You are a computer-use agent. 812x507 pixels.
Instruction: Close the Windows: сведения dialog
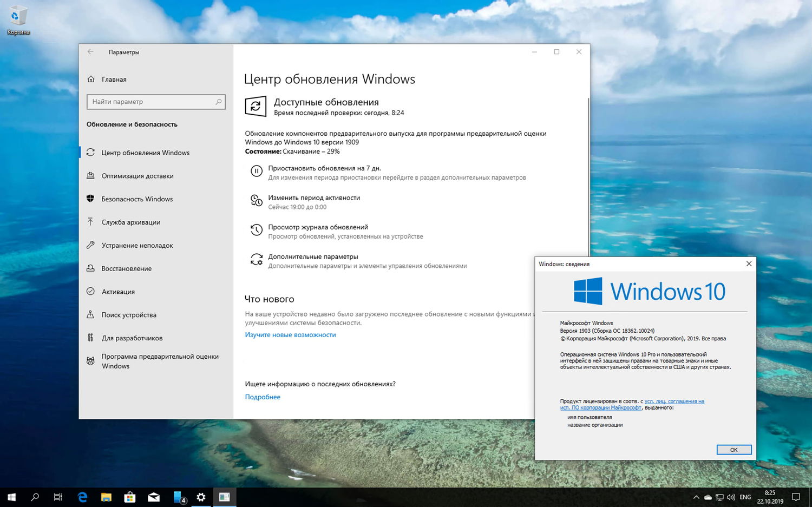point(749,264)
